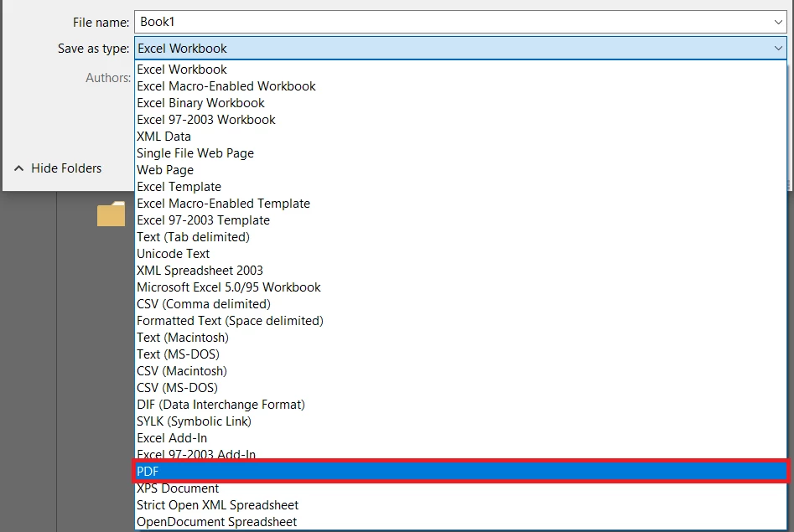794x532 pixels.
Task: Select Unicode Text file type
Action: 461,253
